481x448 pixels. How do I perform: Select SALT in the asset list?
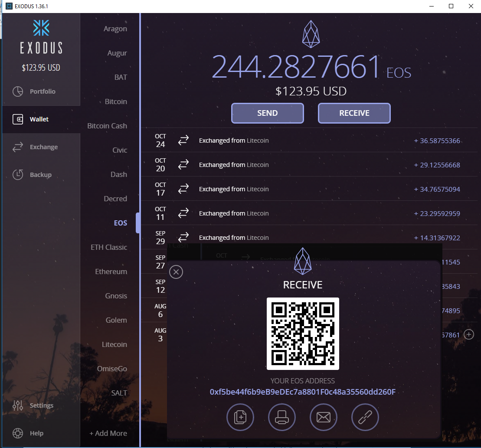tap(119, 393)
